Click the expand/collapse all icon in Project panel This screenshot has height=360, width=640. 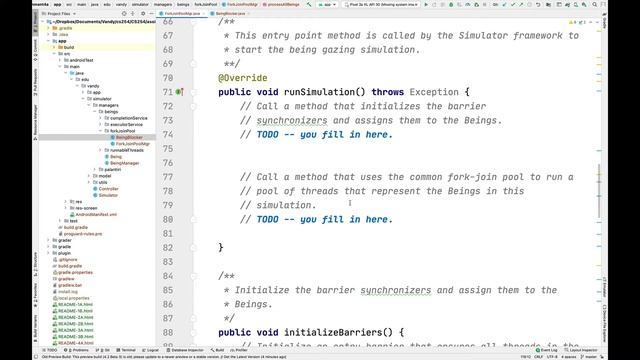point(132,13)
